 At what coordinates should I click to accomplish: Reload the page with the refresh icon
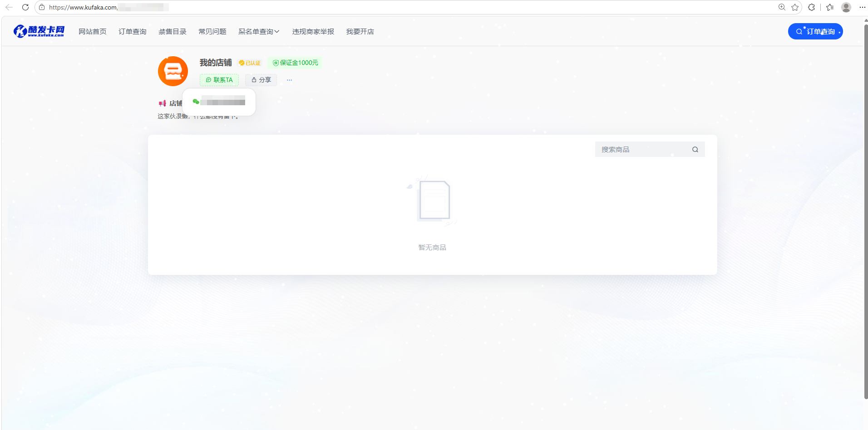25,7
